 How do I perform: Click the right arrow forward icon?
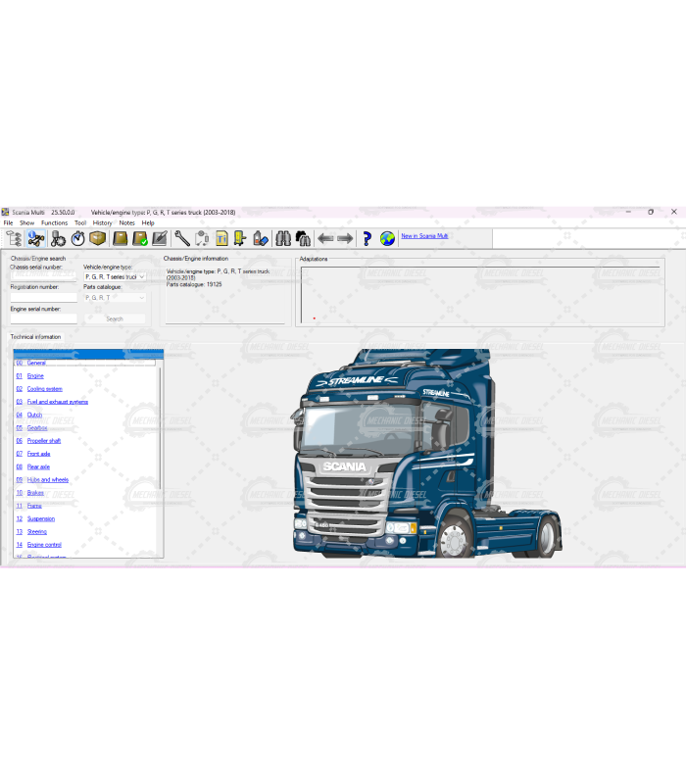coord(345,238)
